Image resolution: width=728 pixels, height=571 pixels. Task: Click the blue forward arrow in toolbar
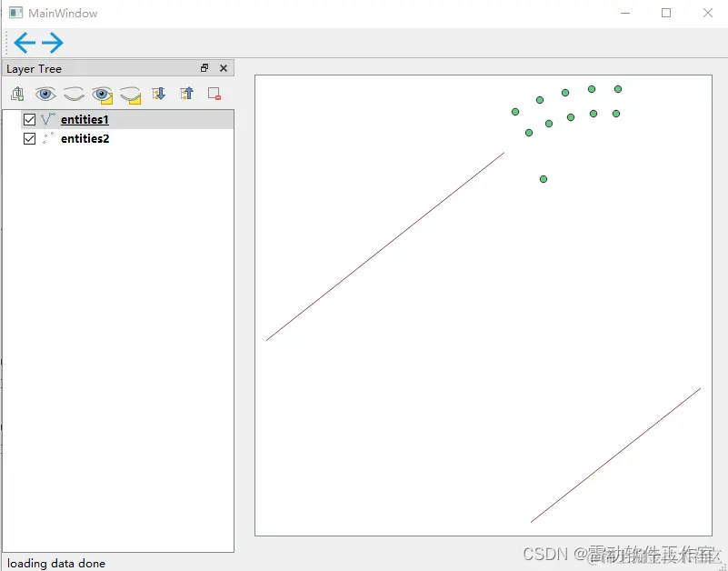coord(53,43)
